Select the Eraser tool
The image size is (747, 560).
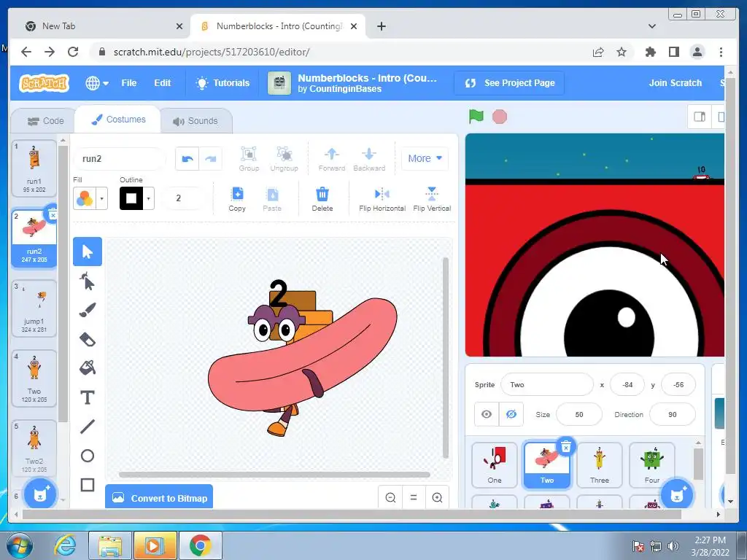pyautogui.click(x=88, y=340)
